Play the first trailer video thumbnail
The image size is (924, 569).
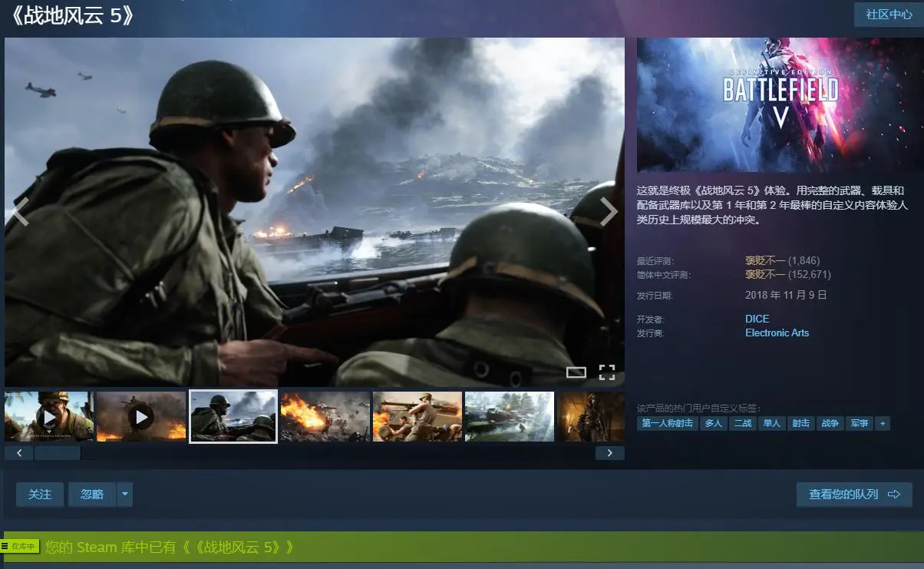pyautogui.click(x=49, y=417)
